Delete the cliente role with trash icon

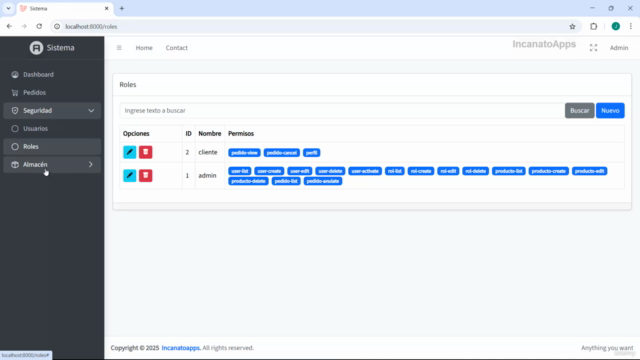146,152
